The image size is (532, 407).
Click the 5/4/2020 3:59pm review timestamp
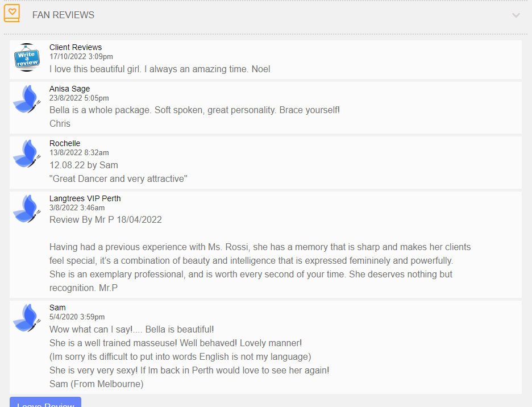click(77, 317)
